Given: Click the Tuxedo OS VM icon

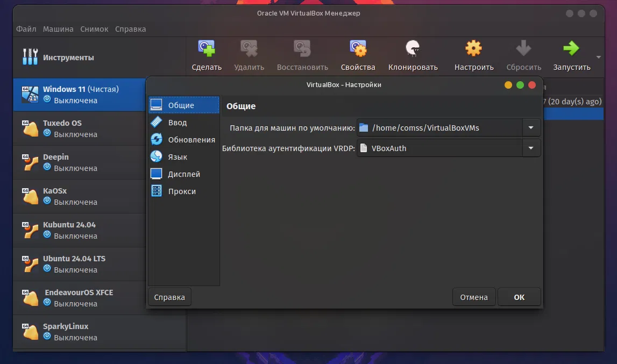Looking at the screenshot, I should pos(30,129).
